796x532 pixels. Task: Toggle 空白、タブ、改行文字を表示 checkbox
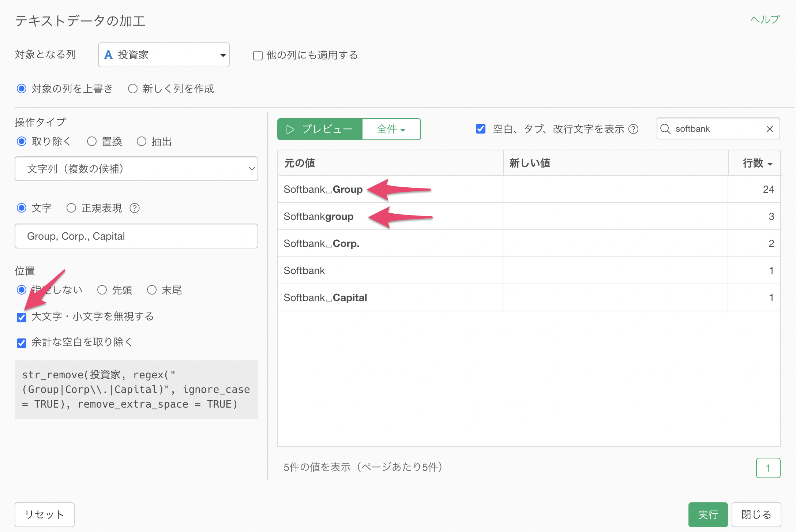click(481, 129)
